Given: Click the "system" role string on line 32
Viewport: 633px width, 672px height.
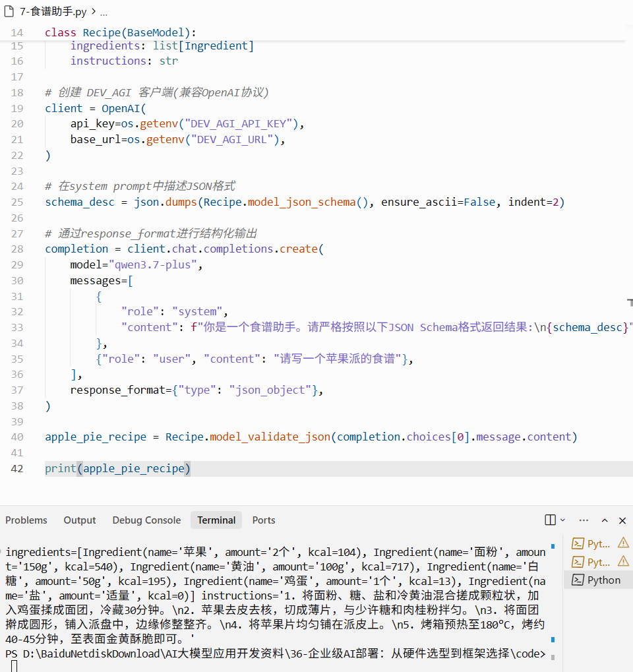Looking at the screenshot, I should coord(197,311).
